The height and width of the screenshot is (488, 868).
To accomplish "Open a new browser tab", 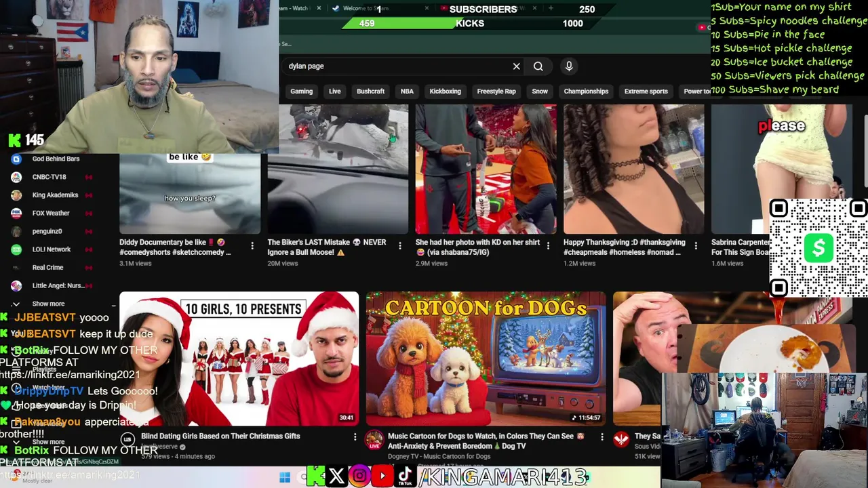I will 551,8.
